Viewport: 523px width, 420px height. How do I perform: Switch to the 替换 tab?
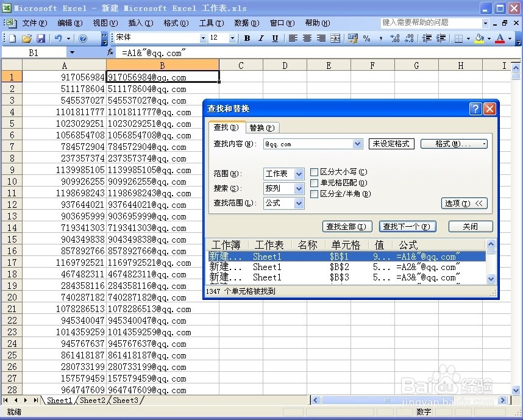pyautogui.click(x=262, y=128)
